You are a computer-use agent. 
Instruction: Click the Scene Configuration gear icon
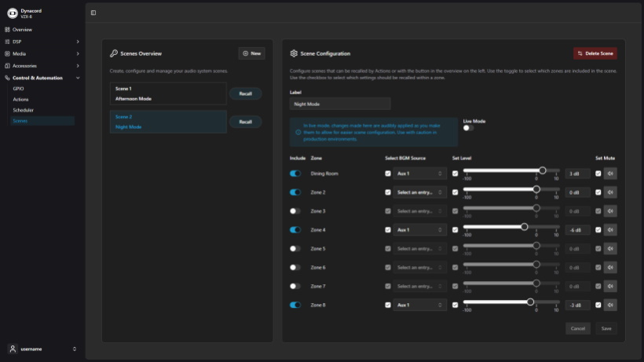294,53
